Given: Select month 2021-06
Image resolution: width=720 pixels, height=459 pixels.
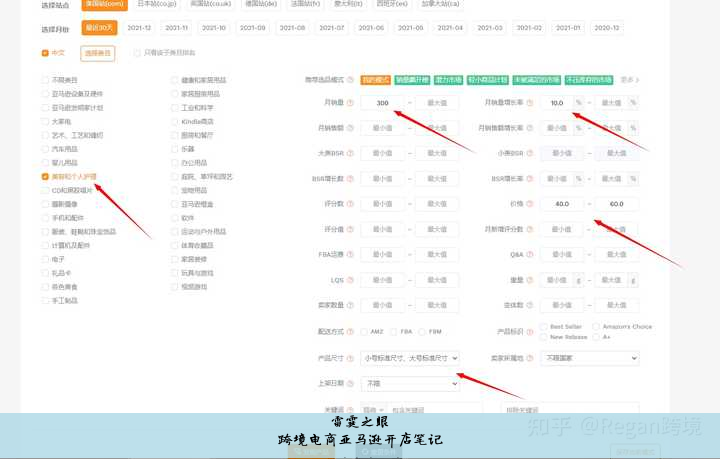Looking at the screenshot, I should click(x=371, y=28).
